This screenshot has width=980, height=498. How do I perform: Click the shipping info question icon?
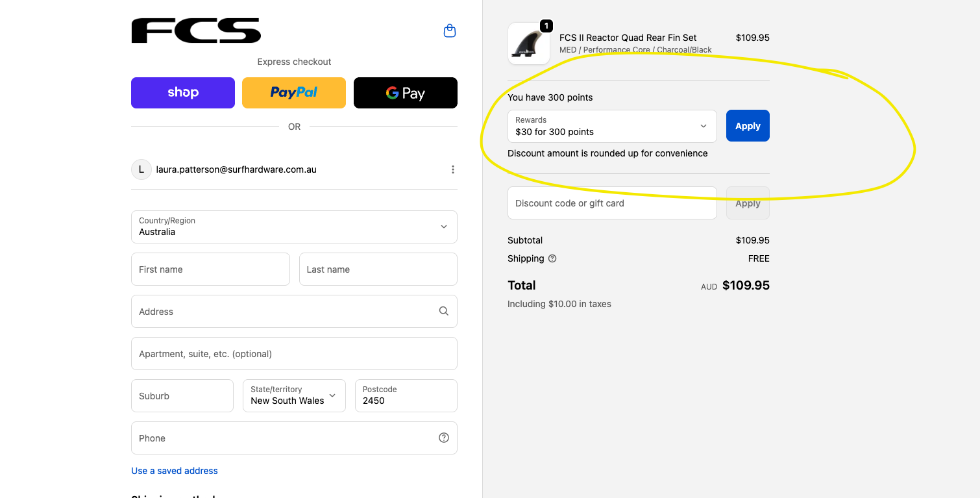tap(552, 258)
